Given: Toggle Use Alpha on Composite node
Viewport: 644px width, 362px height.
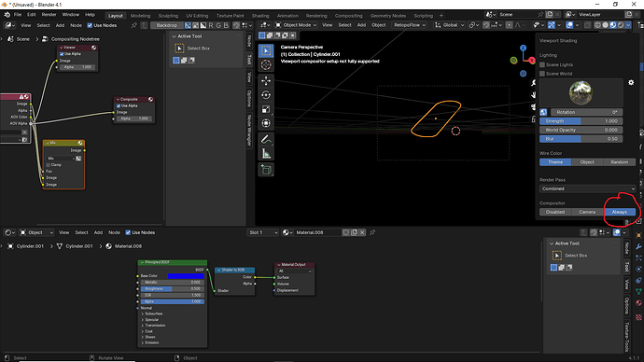Looking at the screenshot, I should click(x=119, y=105).
